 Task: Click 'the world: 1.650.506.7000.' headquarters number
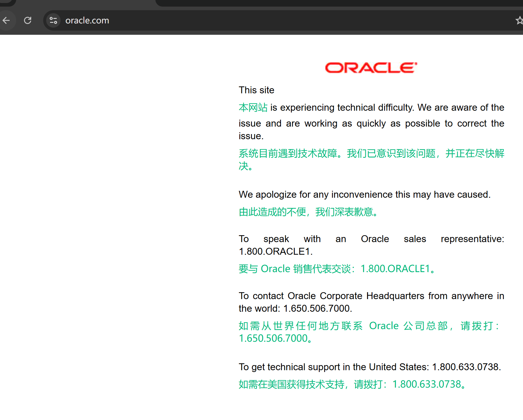click(295, 308)
